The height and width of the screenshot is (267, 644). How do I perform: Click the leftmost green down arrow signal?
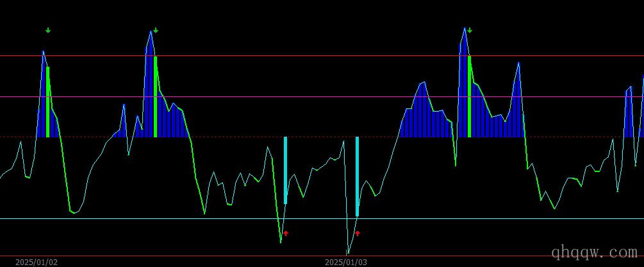(x=48, y=30)
